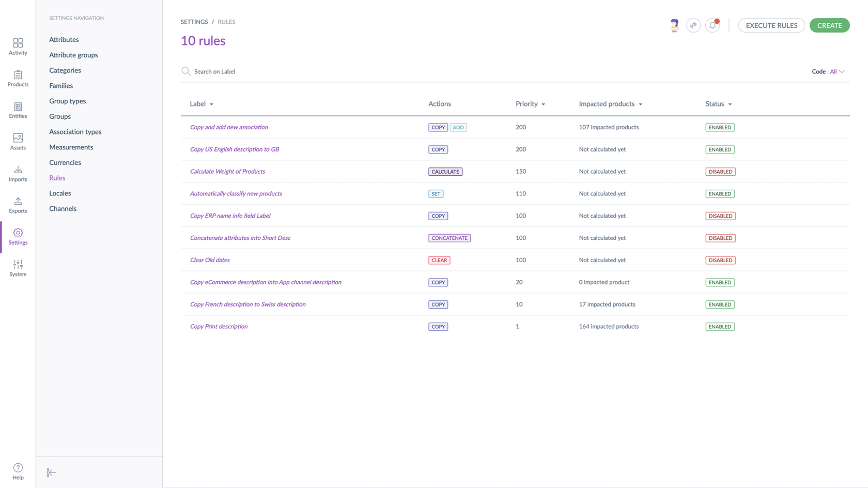Open the Entities section icon
The image size is (868, 488).
(x=18, y=110)
